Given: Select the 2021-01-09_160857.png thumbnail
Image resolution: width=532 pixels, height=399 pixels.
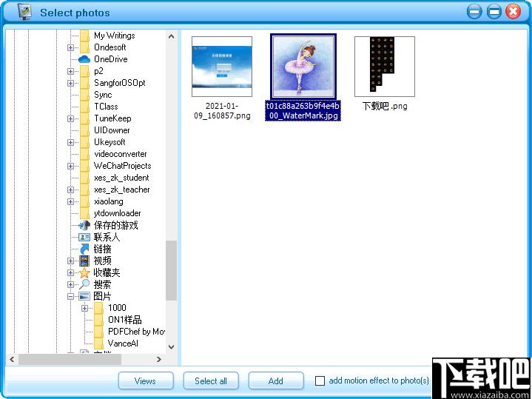Looking at the screenshot, I should pos(222,67).
